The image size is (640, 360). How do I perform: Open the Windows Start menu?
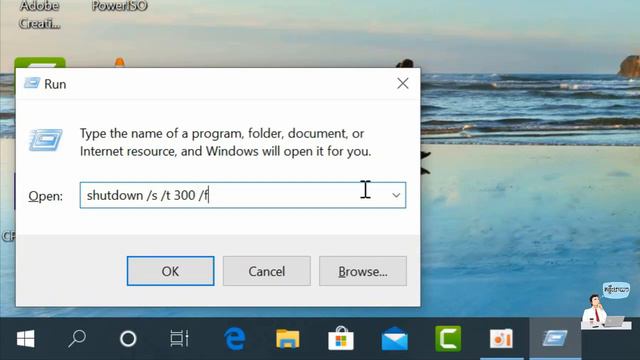26,339
